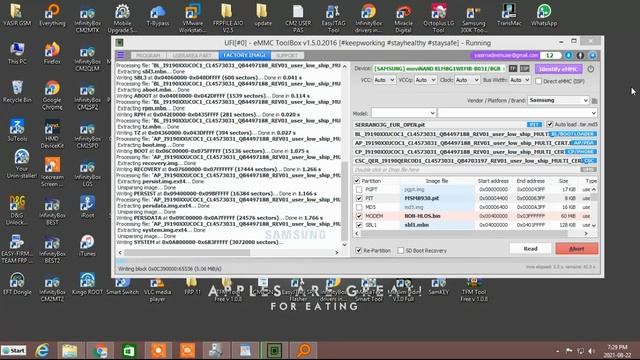Click the partition table horizontal scrollbar

point(471,233)
